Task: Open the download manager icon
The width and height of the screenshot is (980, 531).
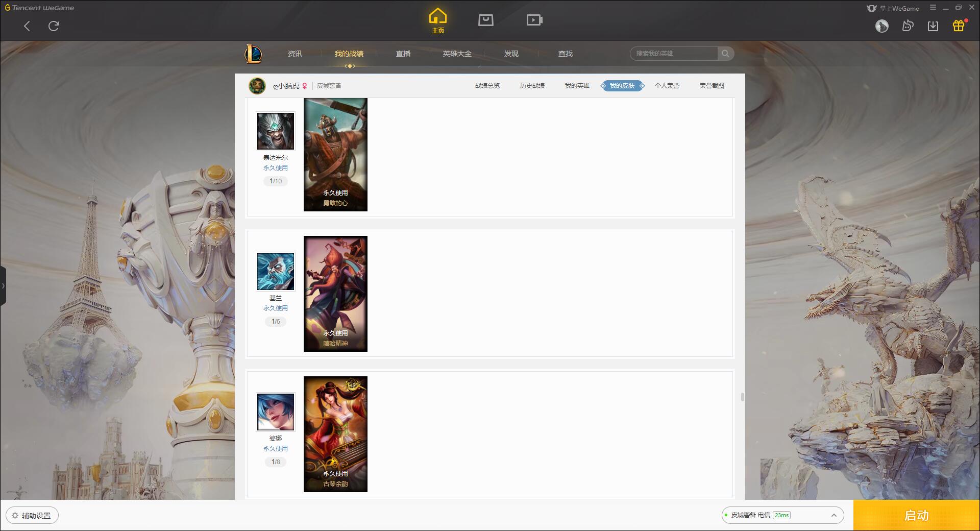Action: point(933,26)
